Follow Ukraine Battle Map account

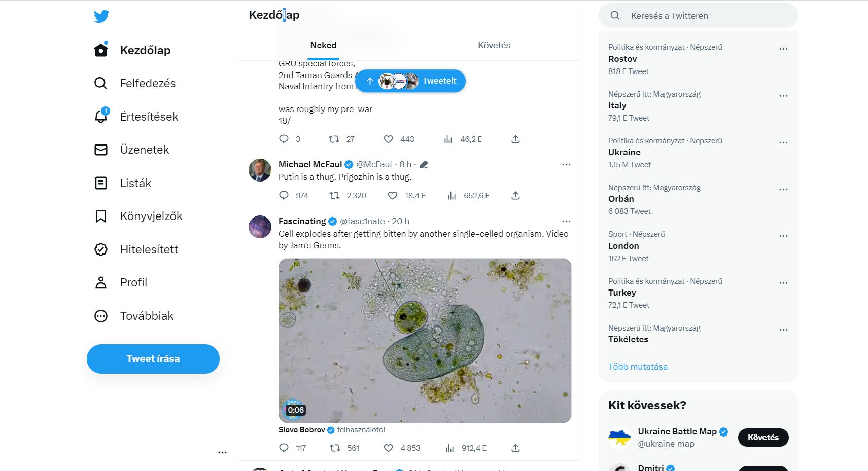pos(763,438)
